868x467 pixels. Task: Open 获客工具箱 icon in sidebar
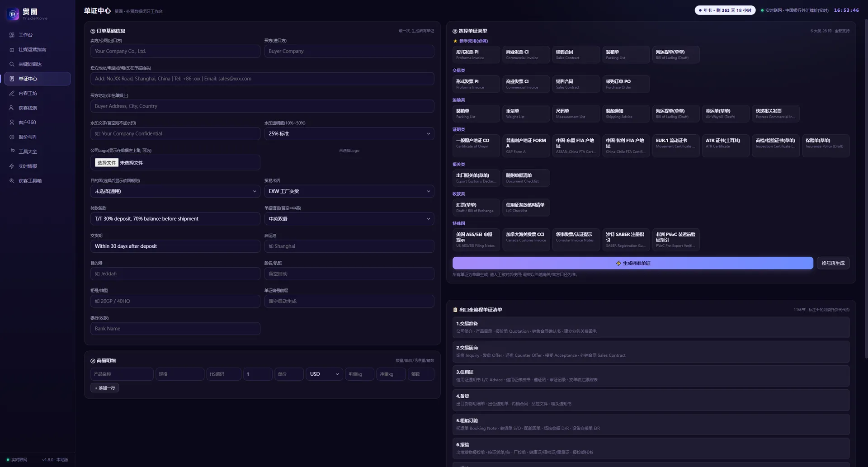(x=12, y=181)
